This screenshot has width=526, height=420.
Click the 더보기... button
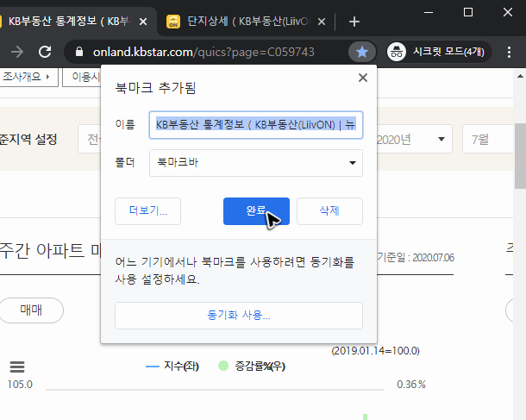148,211
